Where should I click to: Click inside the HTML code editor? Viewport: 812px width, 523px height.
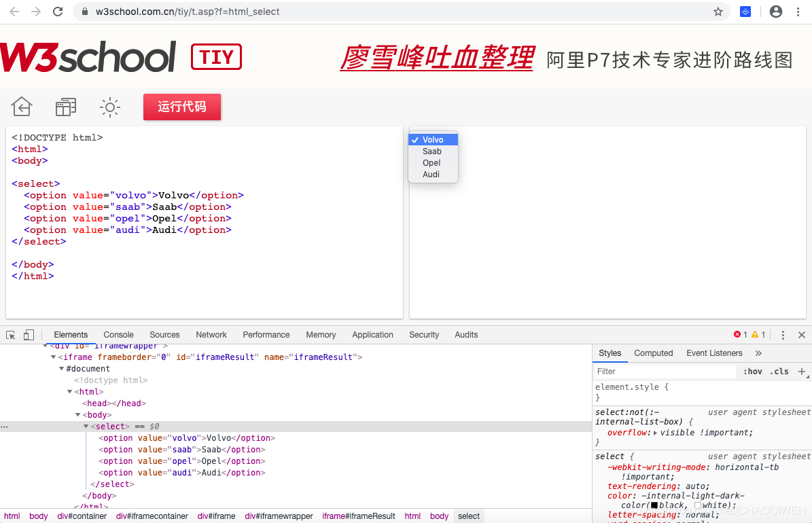click(x=205, y=223)
